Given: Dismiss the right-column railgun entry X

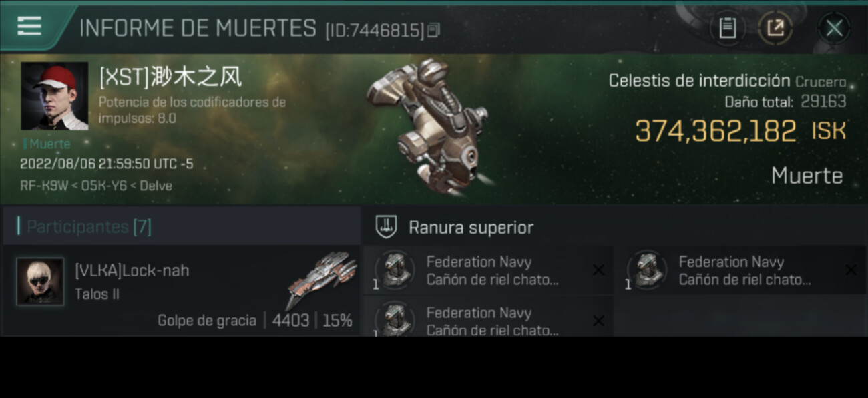Looking at the screenshot, I should 851,270.
